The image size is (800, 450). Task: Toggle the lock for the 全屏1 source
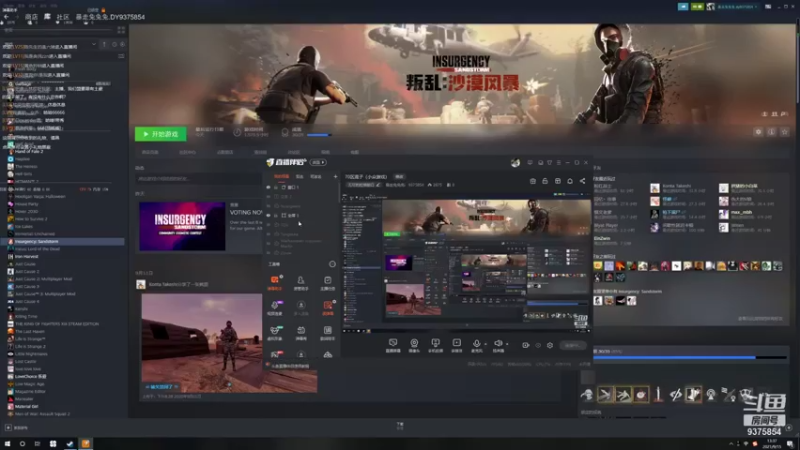click(x=276, y=215)
